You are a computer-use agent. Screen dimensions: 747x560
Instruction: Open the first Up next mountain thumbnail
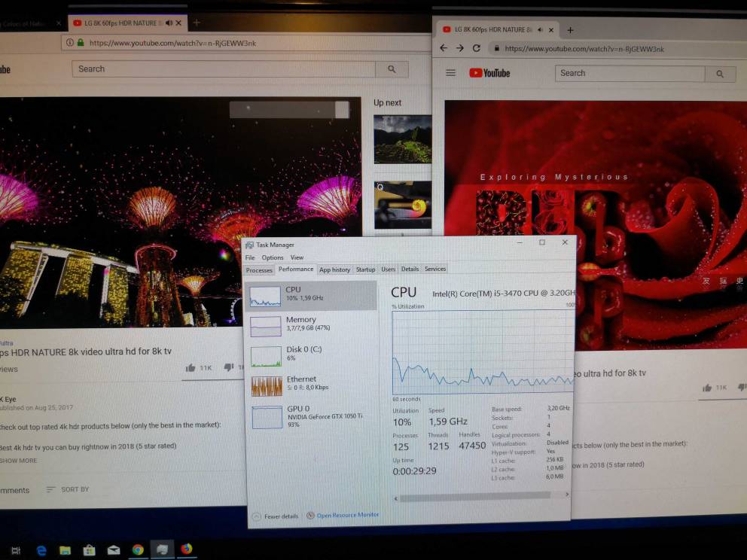click(403, 139)
